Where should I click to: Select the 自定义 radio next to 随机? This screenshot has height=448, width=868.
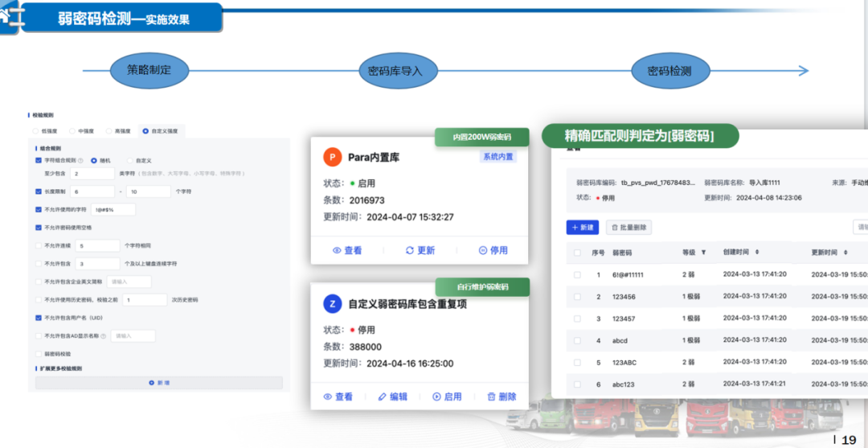click(131, 161)
